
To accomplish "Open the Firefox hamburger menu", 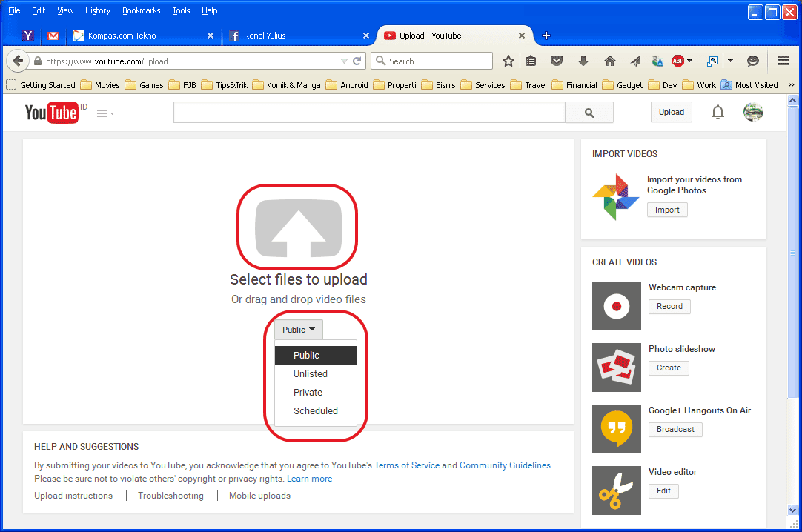I will tap(783, 61).
